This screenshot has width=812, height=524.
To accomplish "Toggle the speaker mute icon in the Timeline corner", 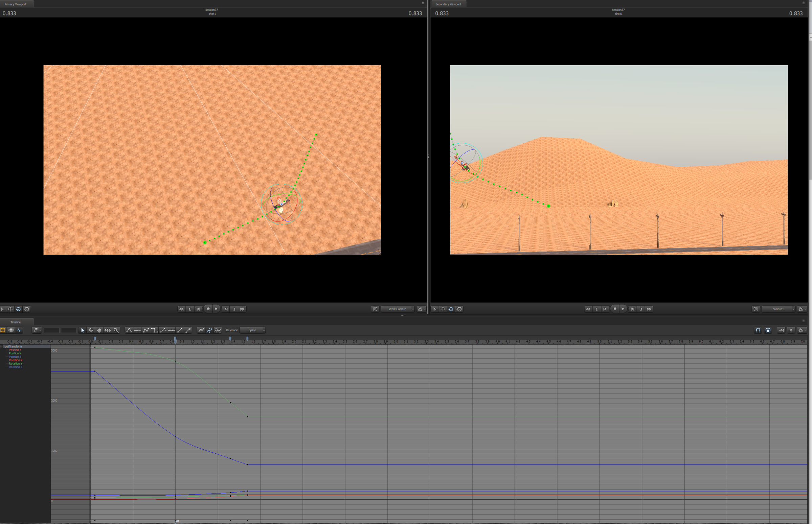I will point(791,330).
